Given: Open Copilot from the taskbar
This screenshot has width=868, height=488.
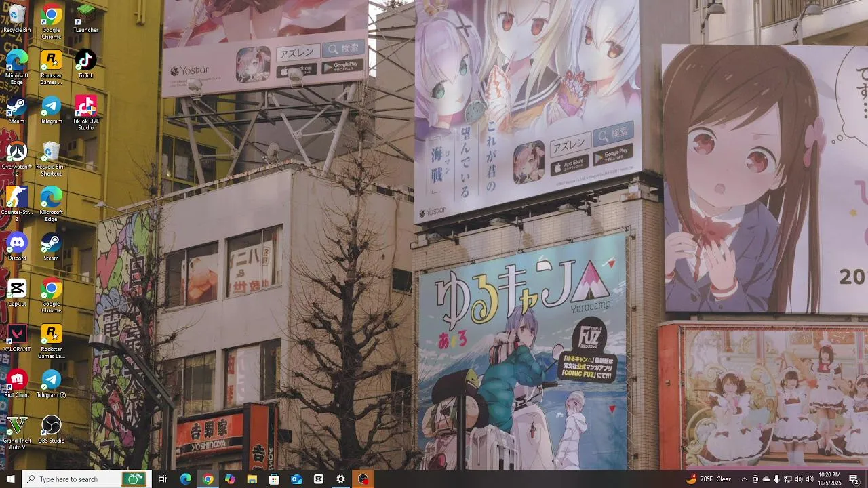Looking at the screenshot, I should (x=230, y=479).
